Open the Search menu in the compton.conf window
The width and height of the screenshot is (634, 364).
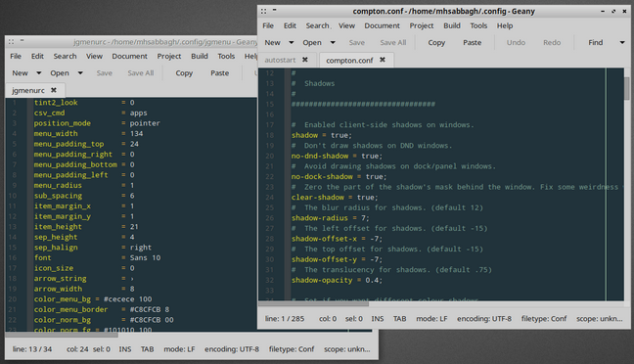coord(317,25)
